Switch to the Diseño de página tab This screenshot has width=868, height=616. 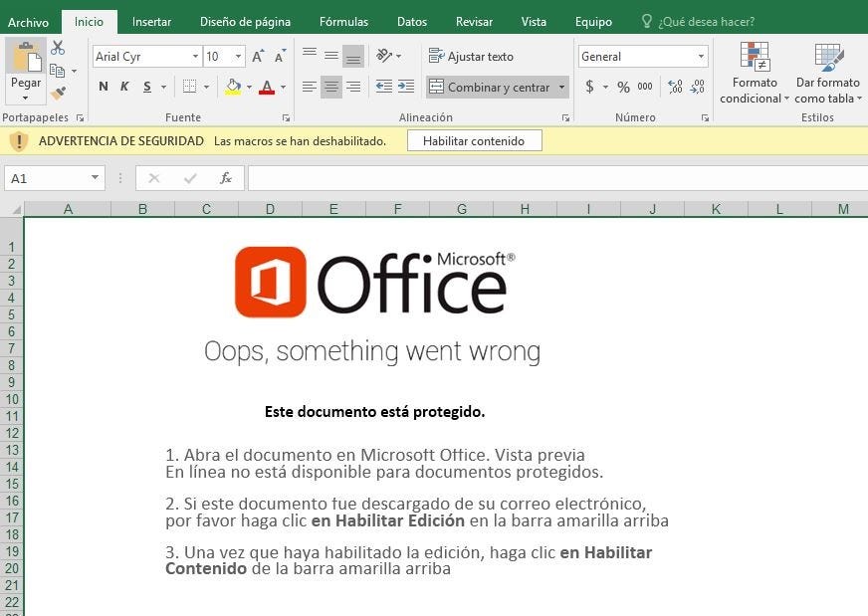point(245,22)
